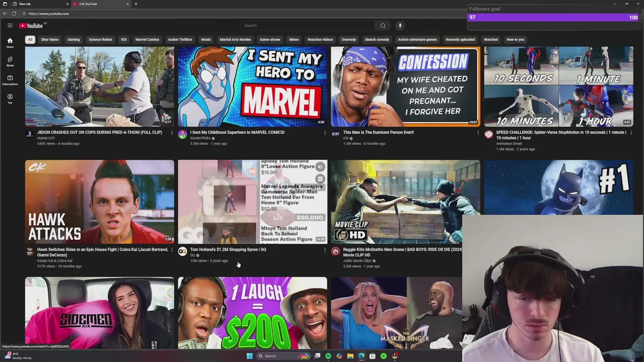The height and width of the screenshot is (362, 644).
Task: Play the '1 Laugh = $200' thumbnail
Action: click(253, 313)
